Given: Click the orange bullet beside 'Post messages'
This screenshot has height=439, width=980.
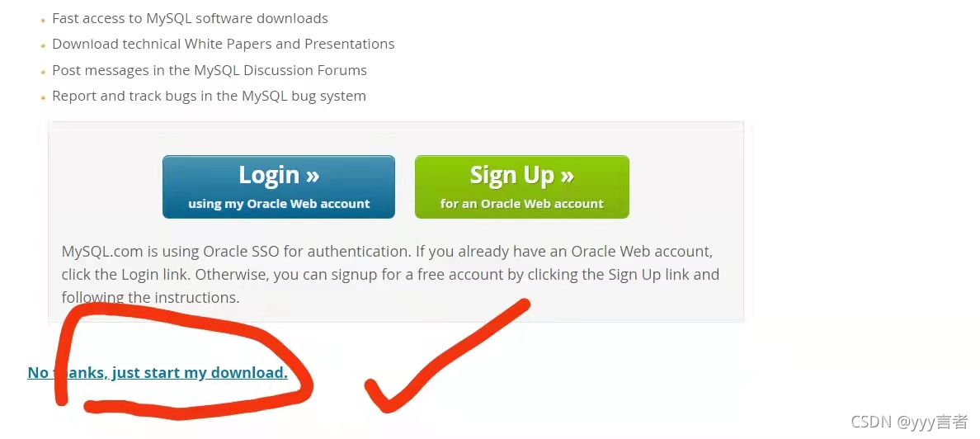Looking at the screenshot, I should click(43, 72).
